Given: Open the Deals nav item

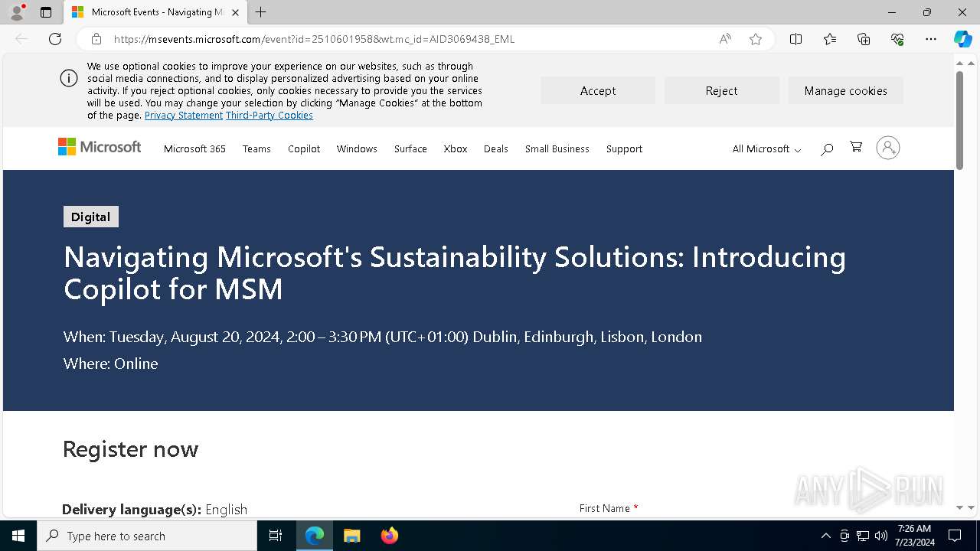Looking at the screenshot, I should coord(496,148).
